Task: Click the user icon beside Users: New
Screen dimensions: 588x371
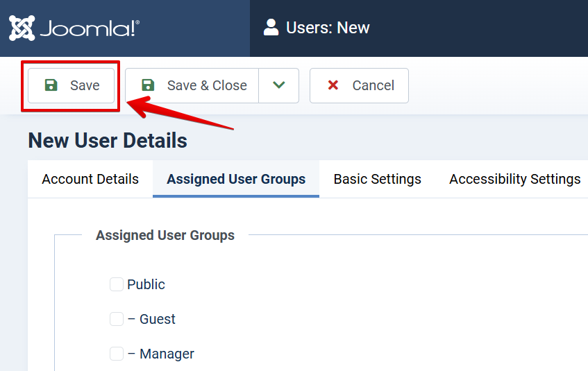Action: click(271, 27)
